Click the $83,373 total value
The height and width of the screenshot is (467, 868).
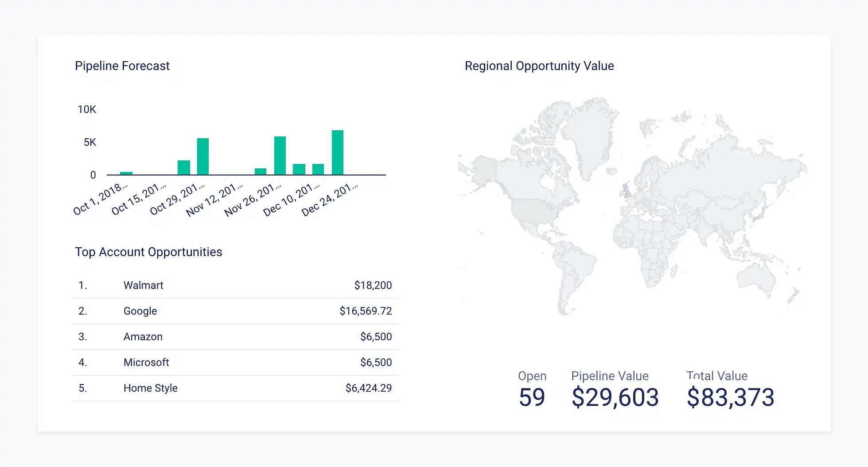(x=731, y=397)
